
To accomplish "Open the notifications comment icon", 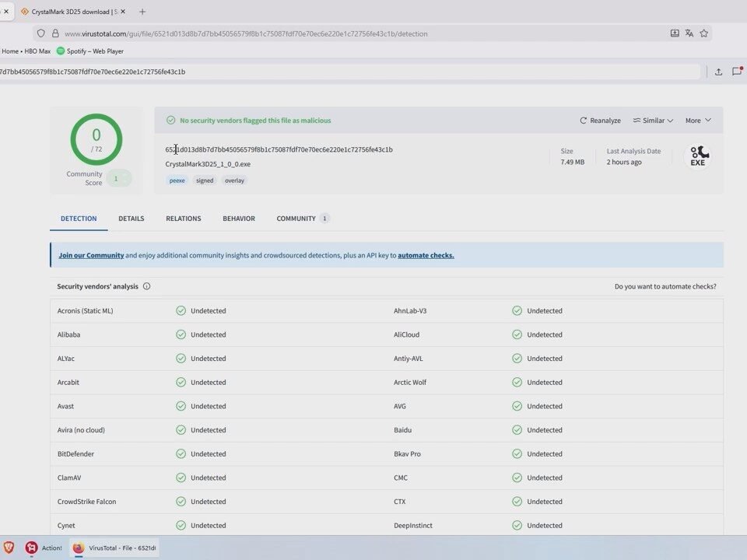I will (737, 72).
